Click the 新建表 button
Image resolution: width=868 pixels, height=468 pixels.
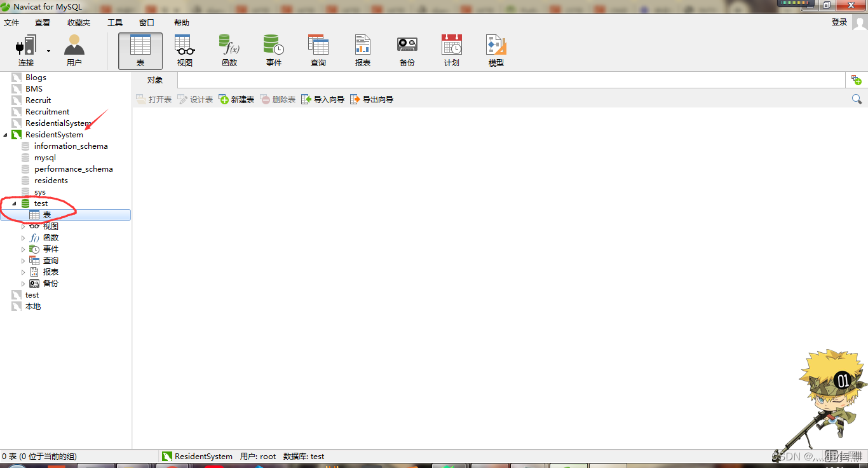pyautogui.click(x=236, y=99)
